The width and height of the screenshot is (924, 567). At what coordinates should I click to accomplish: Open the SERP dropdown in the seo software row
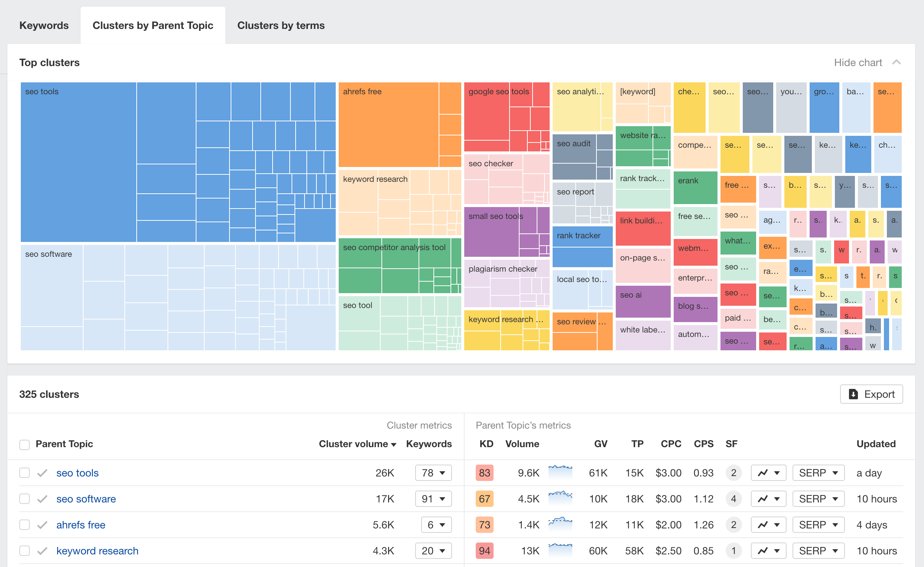pyautogui.click(x=818, y=499)
